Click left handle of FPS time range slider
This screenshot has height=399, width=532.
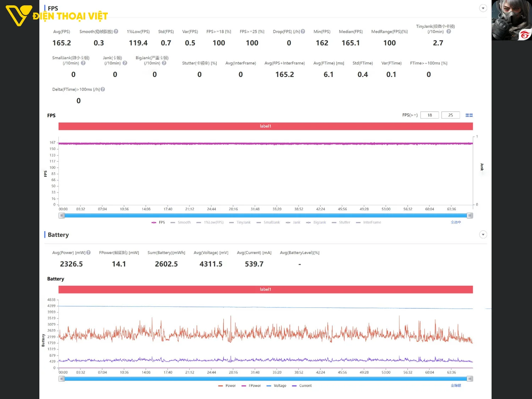(62, 215)
